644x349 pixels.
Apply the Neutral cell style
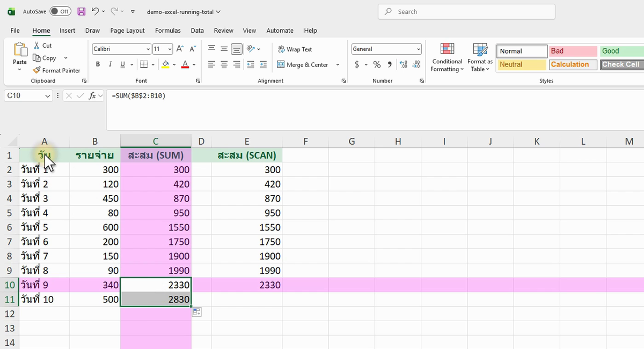522,64
